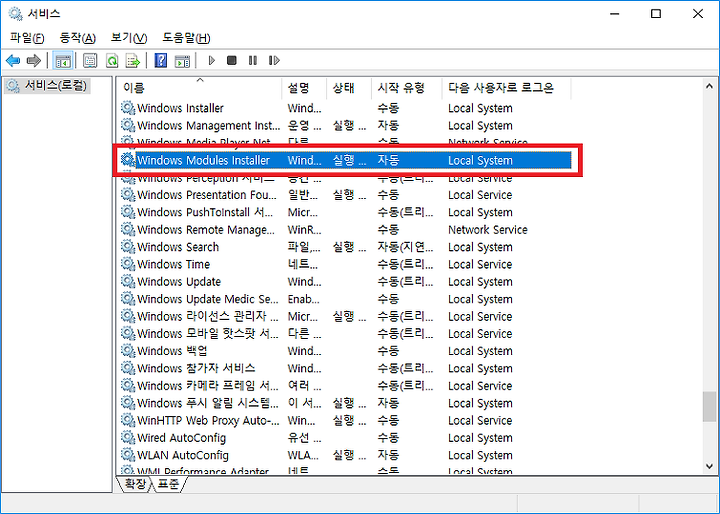The height and width of the screenshot is (514, 720).
Task: Sort by the 이름 column header
Action: tap(199, 88)
